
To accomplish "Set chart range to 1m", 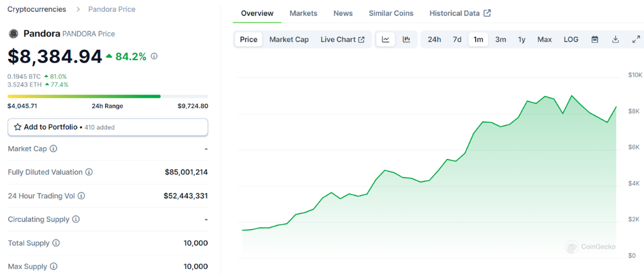I will (478, 40).
